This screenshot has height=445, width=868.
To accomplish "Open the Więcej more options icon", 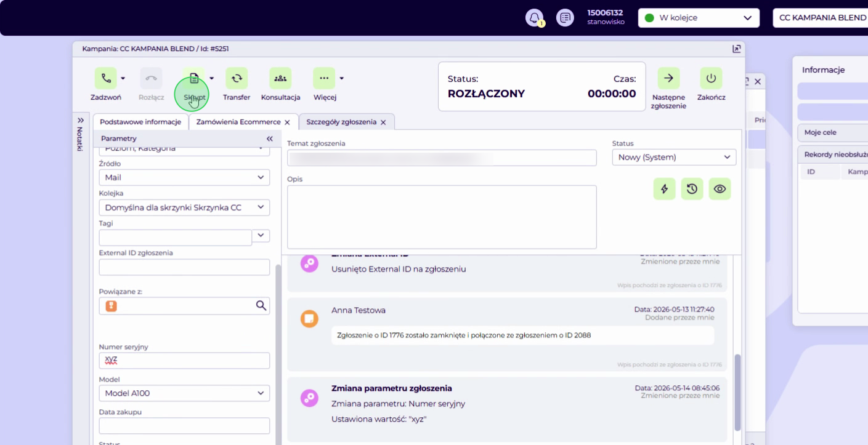I will 324,78.
